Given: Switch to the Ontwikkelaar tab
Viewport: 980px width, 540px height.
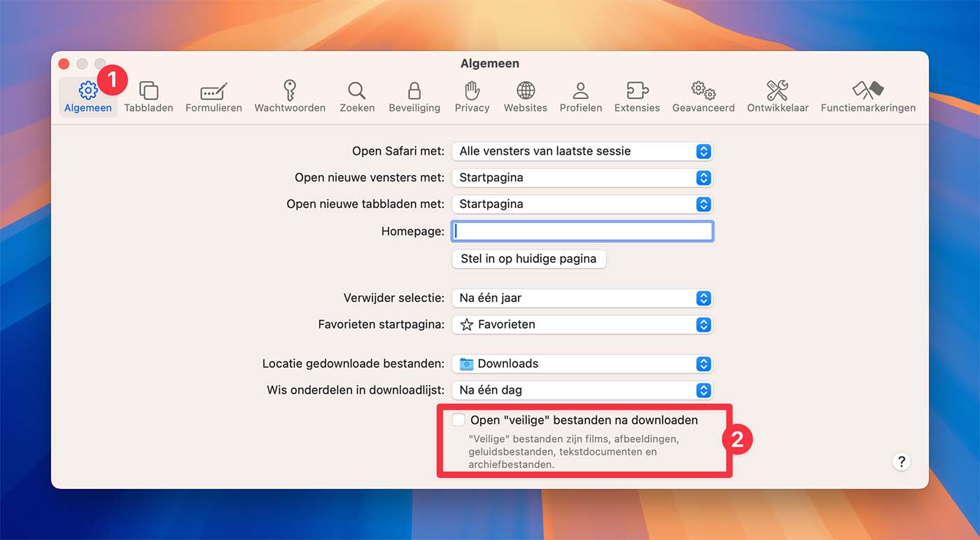Looking at the screenshot, I should 777,97.
